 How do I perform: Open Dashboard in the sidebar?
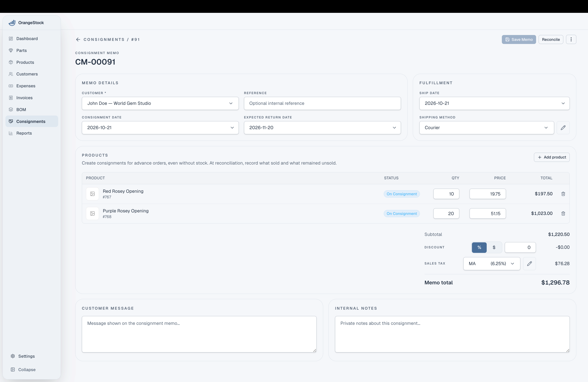32,39
